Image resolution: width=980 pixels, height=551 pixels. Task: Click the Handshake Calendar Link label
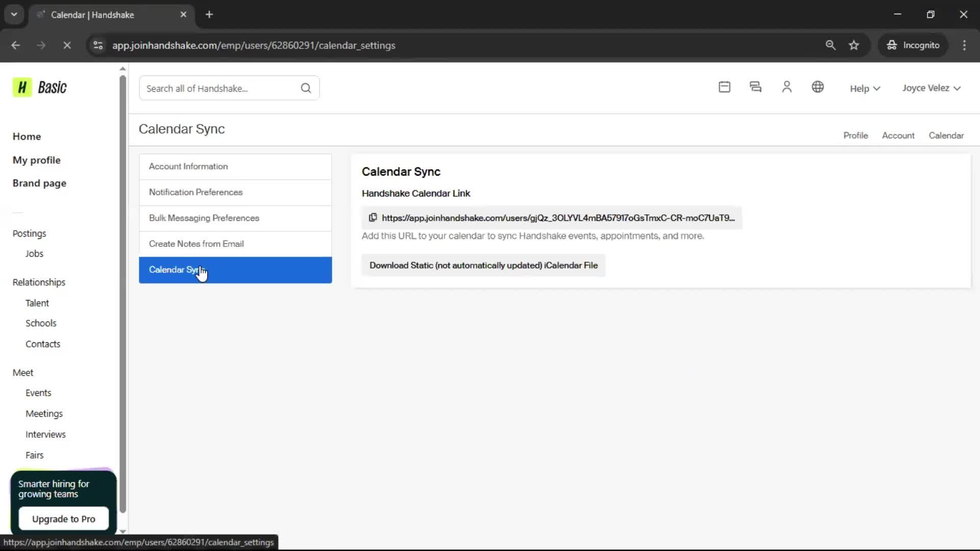coord(416,193)
